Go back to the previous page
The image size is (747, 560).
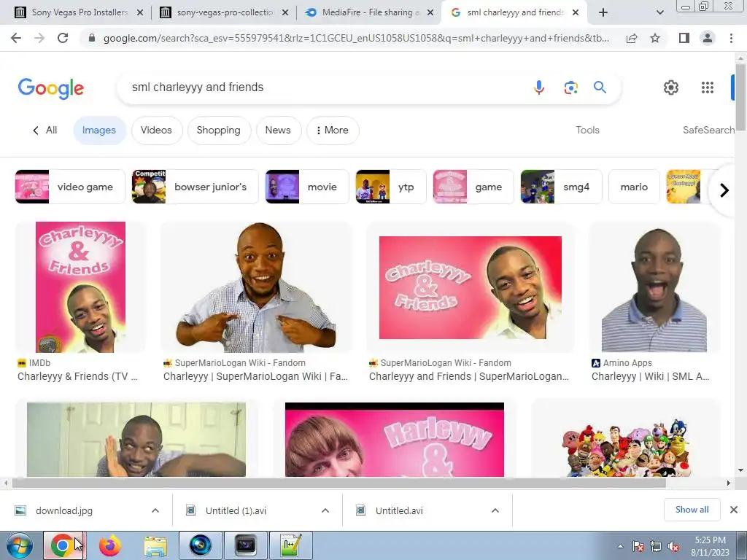click(16, 38)
